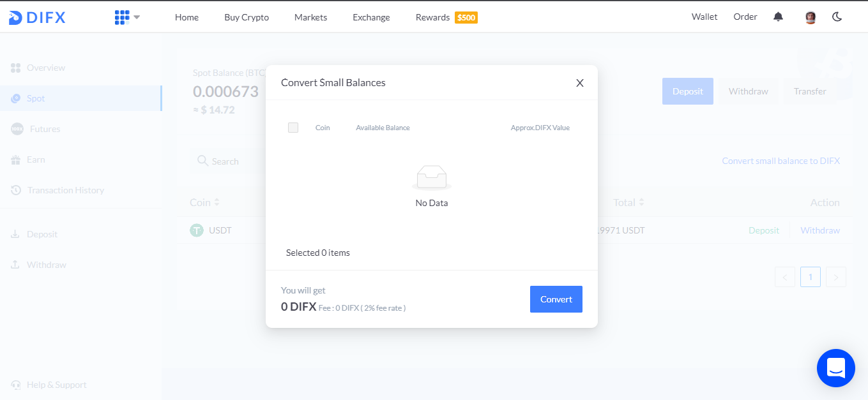The image size is (868, 400).
Task: Open Rewards in top navigation
Action: (x=432, y=17)
